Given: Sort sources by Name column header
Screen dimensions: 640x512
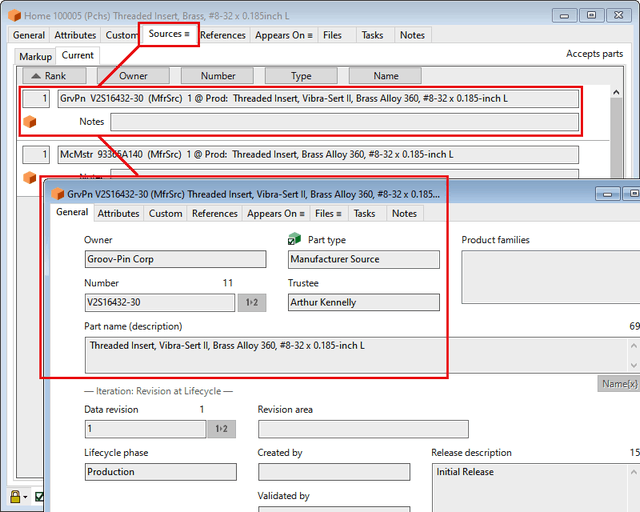Looking at the screenshot, I should point(386,76).
